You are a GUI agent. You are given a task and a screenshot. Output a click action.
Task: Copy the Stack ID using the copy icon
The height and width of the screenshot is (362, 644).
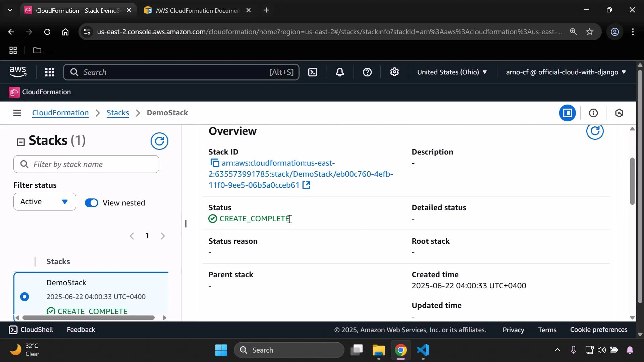[x=215, y=163]
